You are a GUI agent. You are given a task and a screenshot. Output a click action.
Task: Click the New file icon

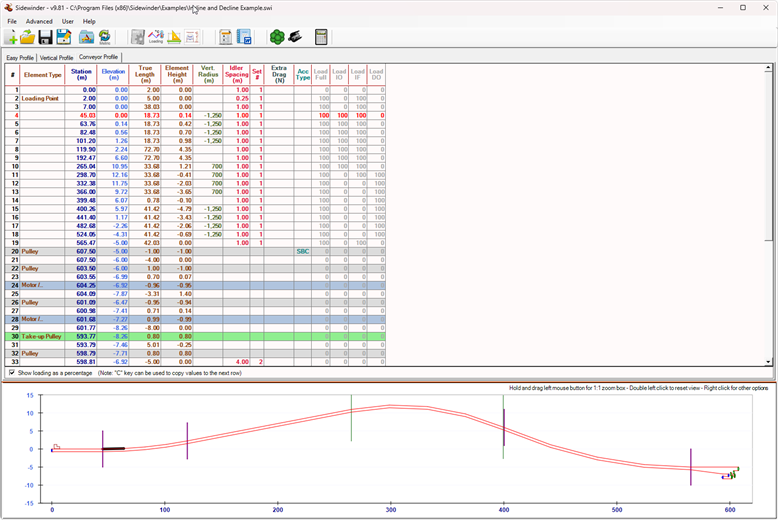tap(11, 37)
